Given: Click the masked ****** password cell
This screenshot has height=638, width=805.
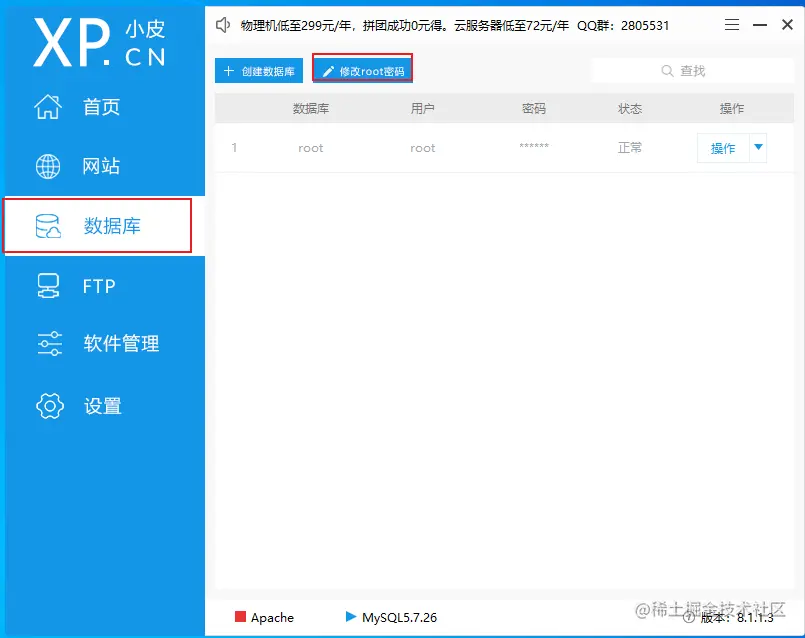Looking at the screenshot, I should pos(534,146).
